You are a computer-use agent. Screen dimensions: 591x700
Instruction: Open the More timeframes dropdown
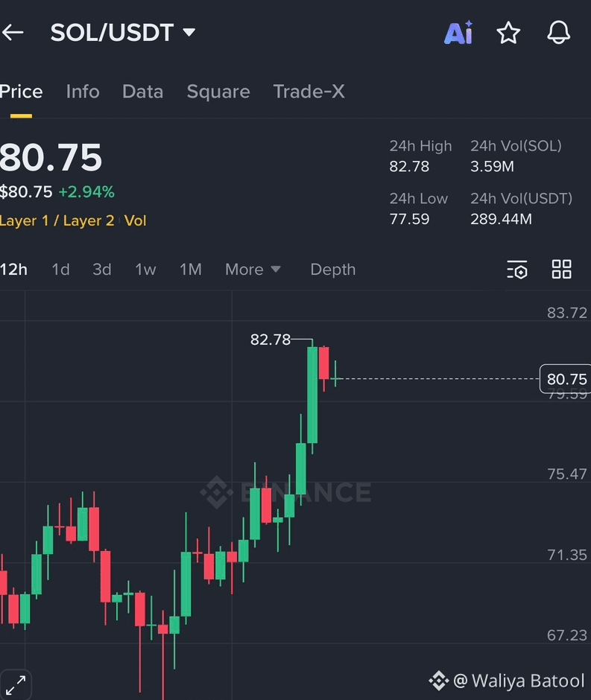click(253, 269)
